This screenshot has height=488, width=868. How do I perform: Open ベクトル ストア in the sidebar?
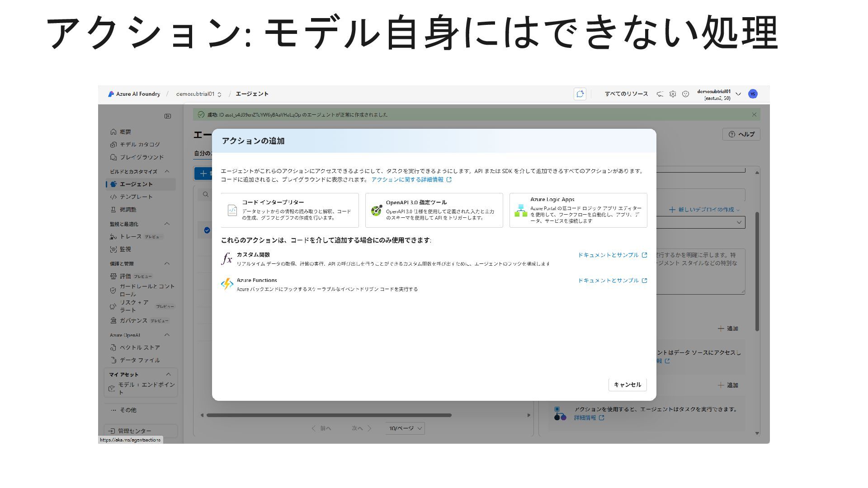135,347
